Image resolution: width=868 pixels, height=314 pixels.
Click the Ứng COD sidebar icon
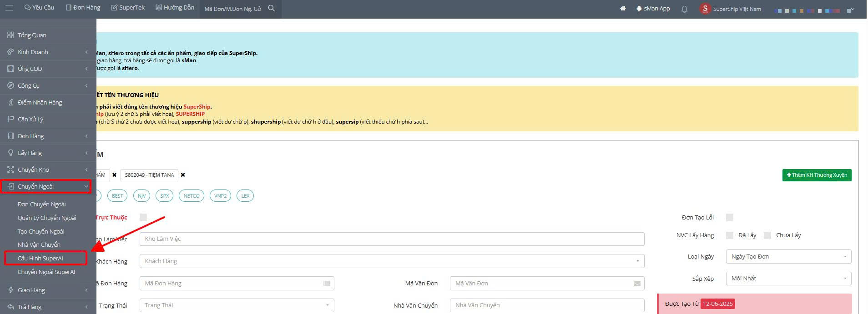(11, 69)
